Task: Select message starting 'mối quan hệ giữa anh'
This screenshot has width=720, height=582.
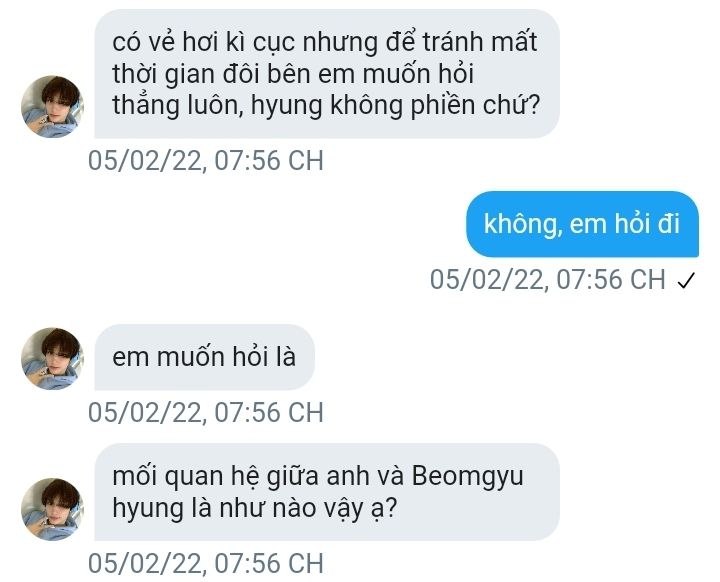Action: (x=327, y=492)
